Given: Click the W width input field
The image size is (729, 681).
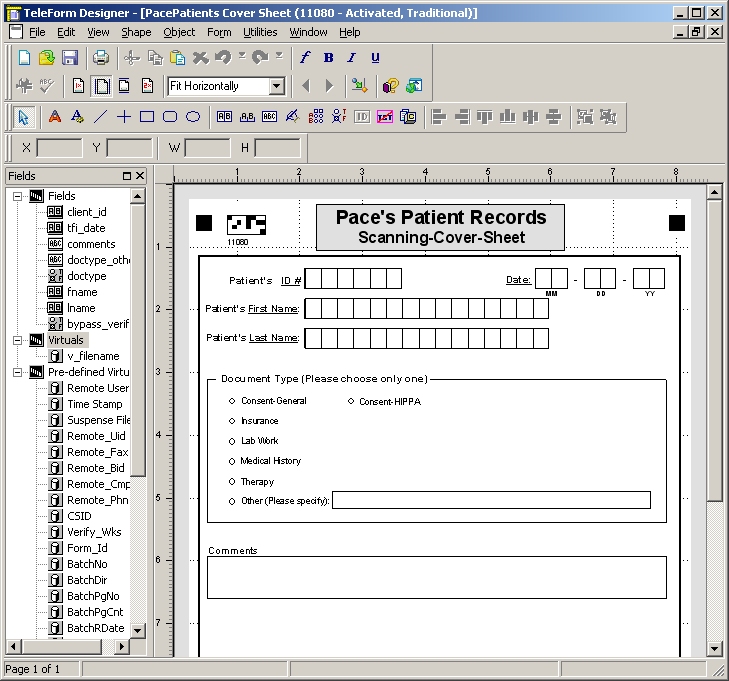Looking at the screenshot, I should click(207, 148).
